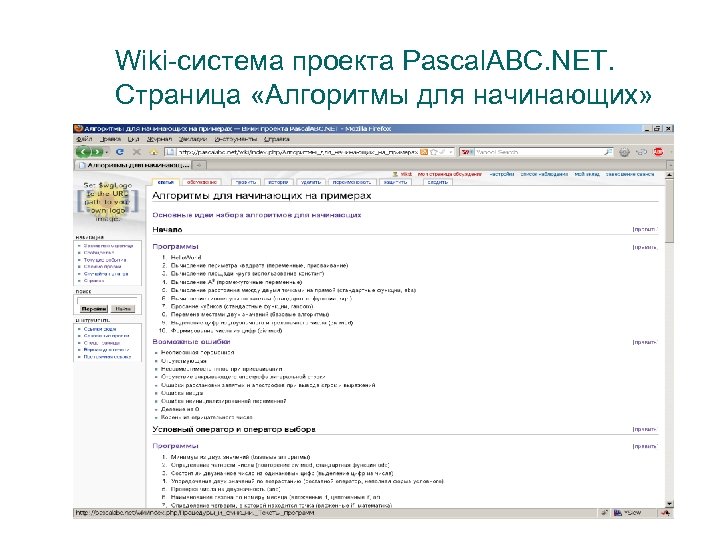
Task: Stop loading with the X toolbar icon
Action: [136, 152]
